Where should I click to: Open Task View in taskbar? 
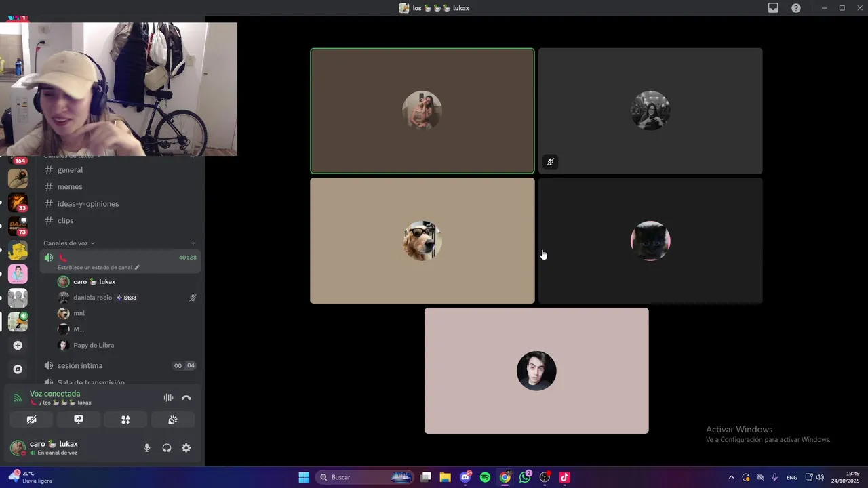tap(426, 477)
